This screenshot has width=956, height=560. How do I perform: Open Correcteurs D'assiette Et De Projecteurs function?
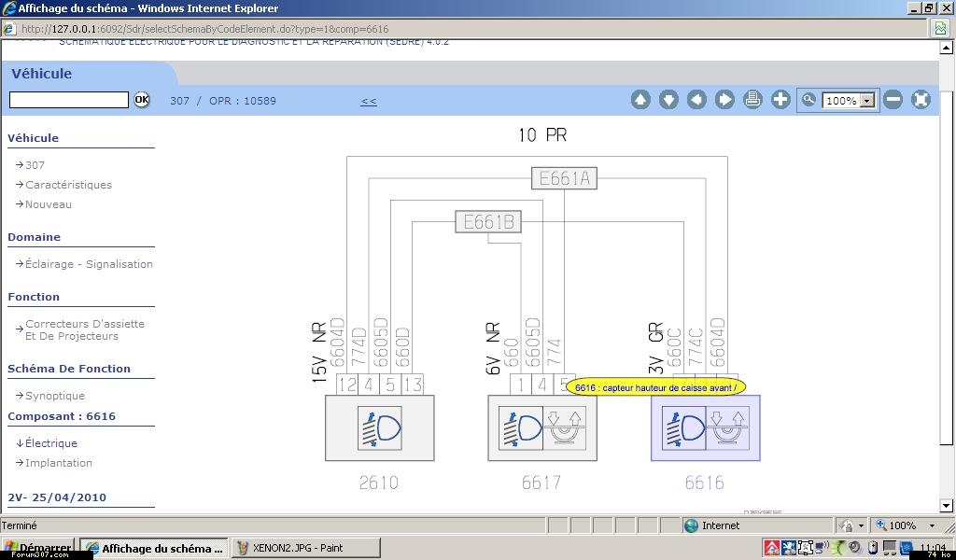coord(85,329)
